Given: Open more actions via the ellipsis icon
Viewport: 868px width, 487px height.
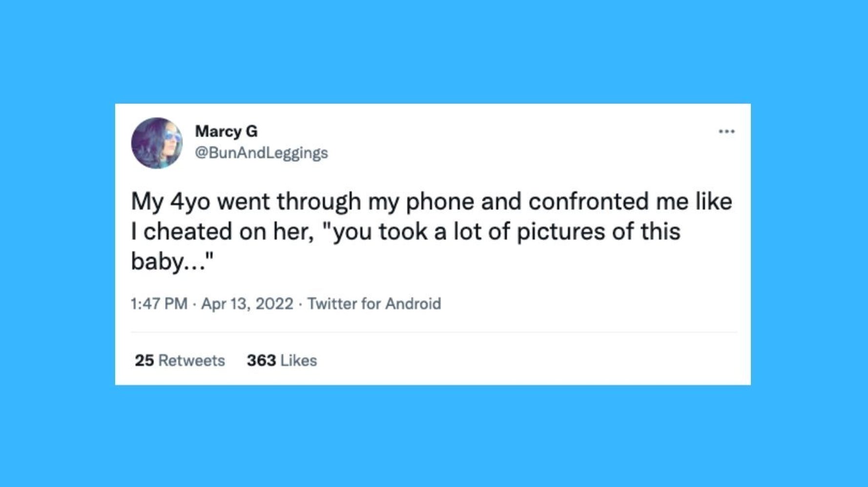Looking at the screenshot, I should [x=727, y=130].
